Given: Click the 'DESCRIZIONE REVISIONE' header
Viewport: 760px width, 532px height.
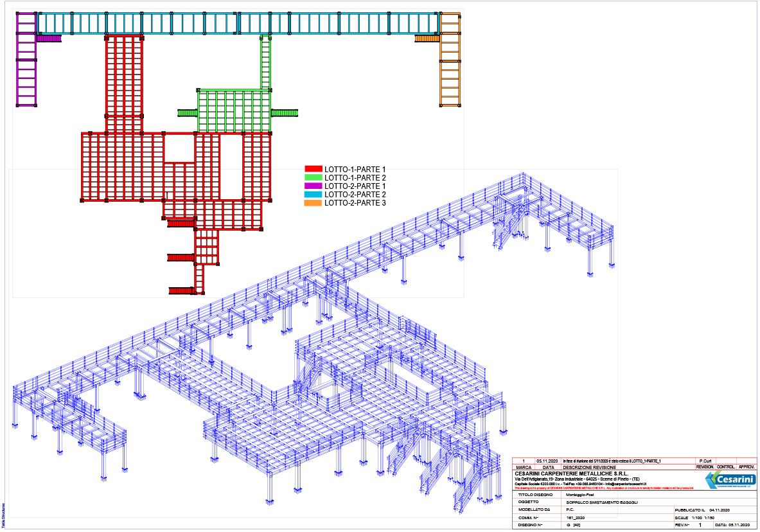Looking at the screenshot, I should tap(589, 468).
